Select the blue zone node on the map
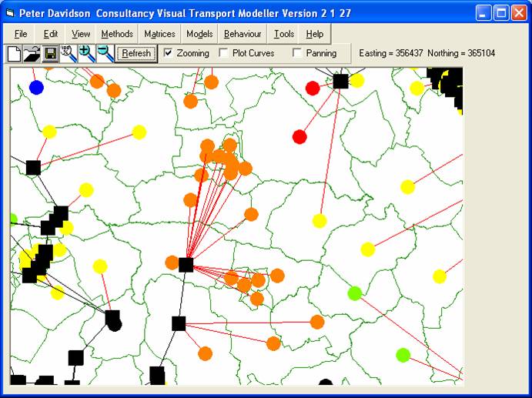532x398 pixels. tap(37, 88)
